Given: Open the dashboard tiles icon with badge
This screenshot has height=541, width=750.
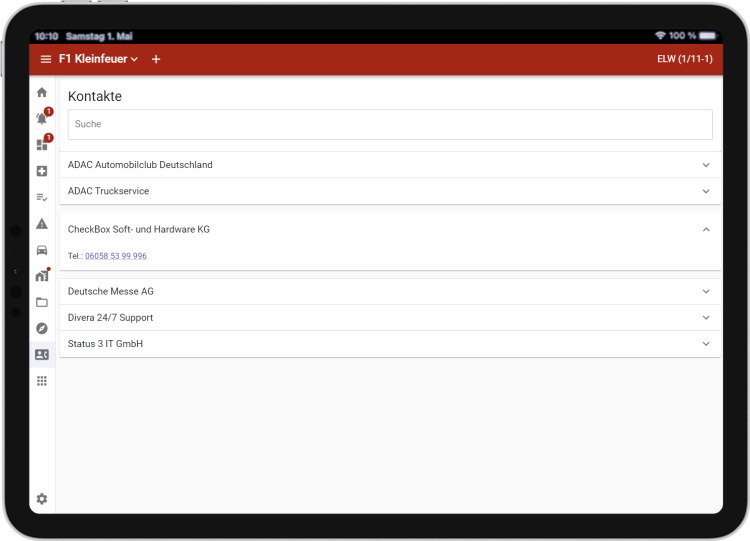Looking at the screenshot, I should 42,144.
